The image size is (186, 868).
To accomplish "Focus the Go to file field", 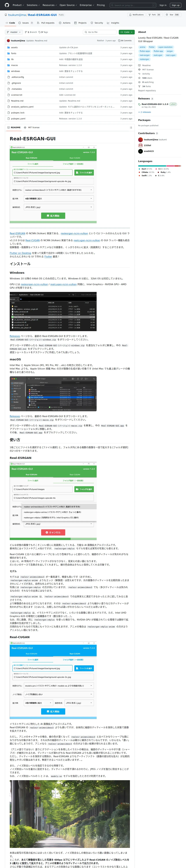I will click(x=100, y=32).
